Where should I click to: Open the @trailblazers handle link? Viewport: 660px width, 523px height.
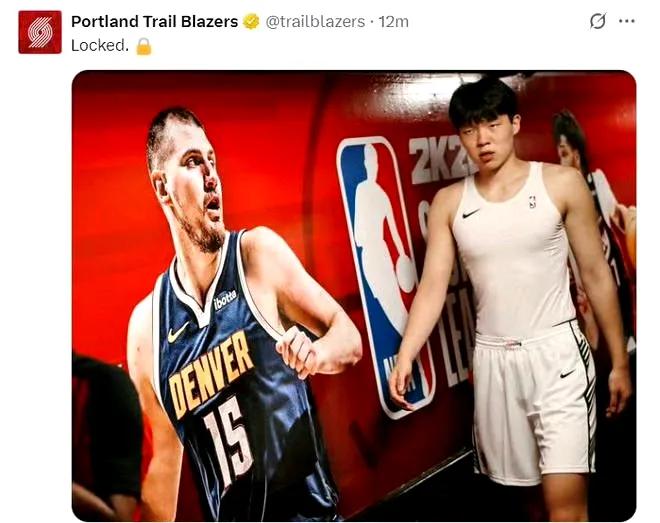tap(315, 21)
